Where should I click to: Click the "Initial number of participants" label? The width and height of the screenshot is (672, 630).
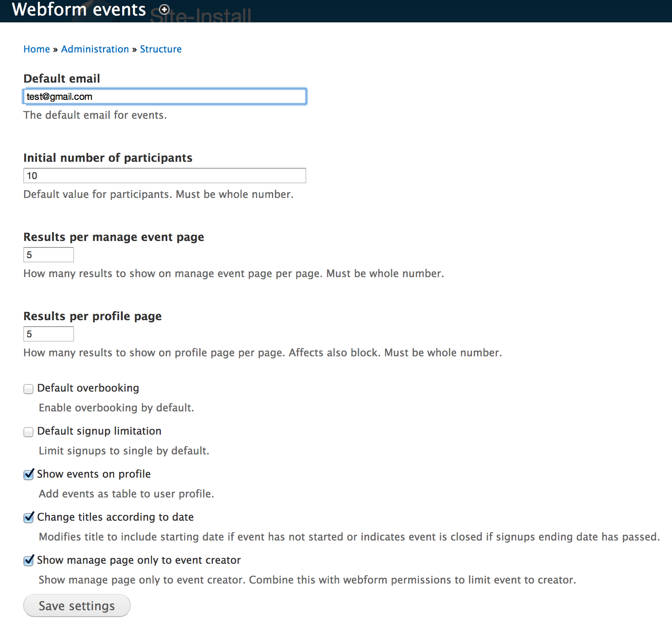point(108,157)
